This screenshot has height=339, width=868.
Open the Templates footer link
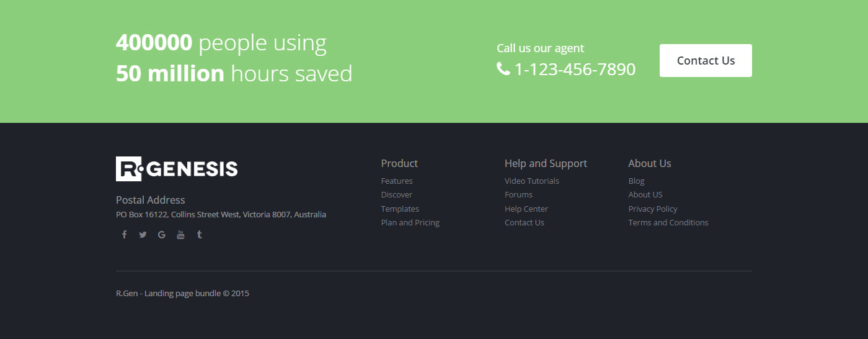click(400, 209)
